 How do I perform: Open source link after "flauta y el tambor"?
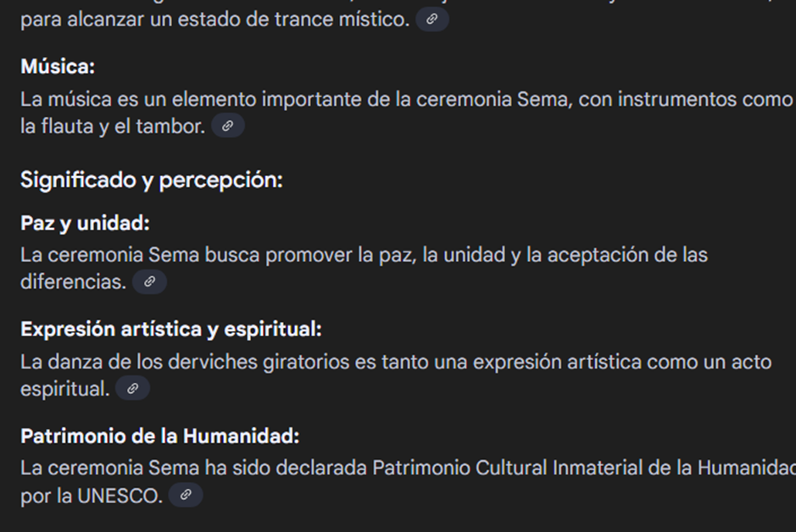coord(227,126)
